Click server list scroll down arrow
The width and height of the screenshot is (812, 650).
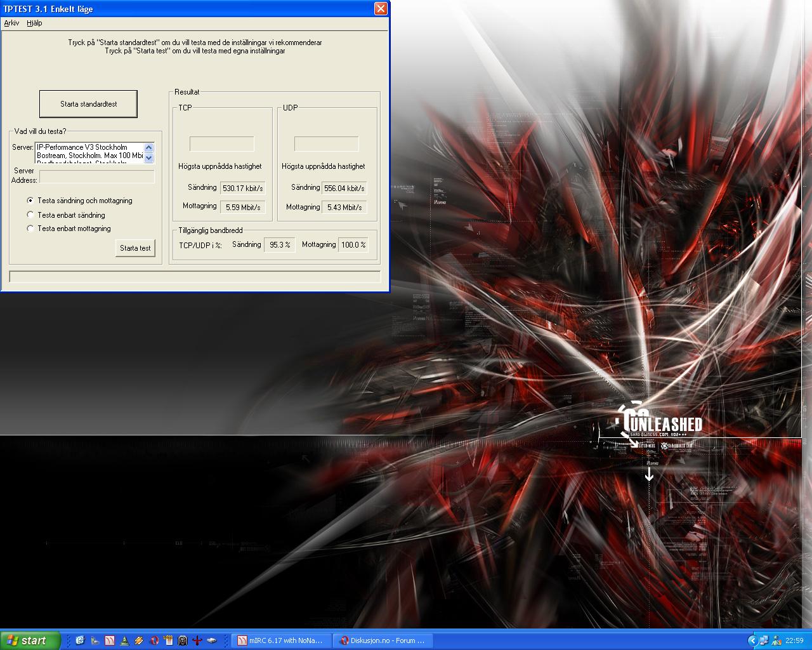click(149, 157)
